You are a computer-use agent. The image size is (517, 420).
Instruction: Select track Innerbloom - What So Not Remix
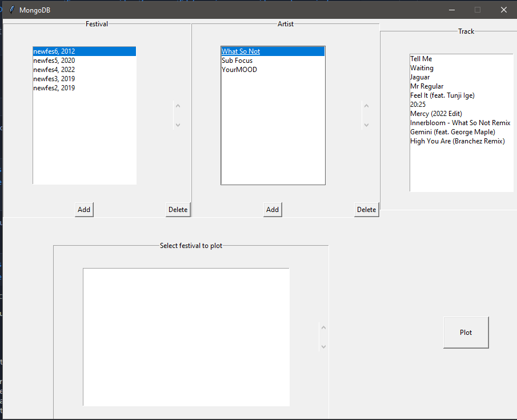click(x=462, y=123)
